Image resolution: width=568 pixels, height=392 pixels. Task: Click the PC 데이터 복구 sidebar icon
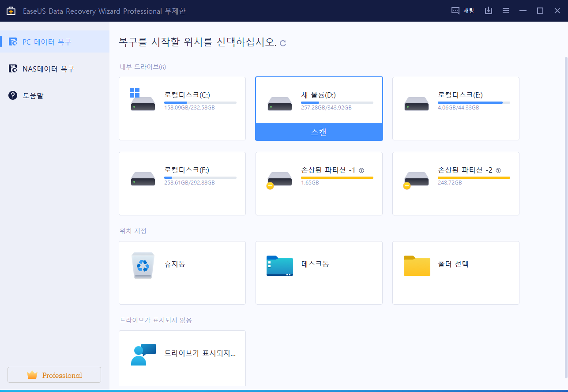(13, 42)
